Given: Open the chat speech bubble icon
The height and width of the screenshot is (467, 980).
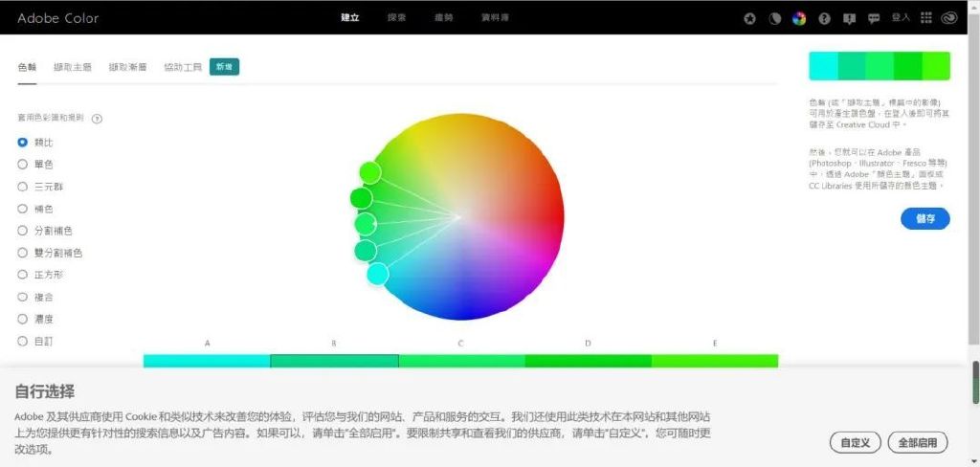Looking at the screenshot, I should (874, 19).
